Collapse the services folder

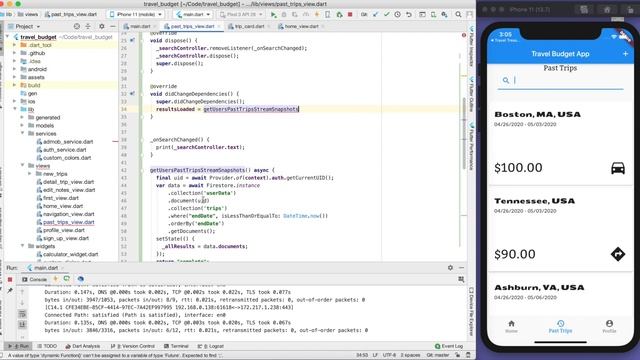click(x=22, y=133)
